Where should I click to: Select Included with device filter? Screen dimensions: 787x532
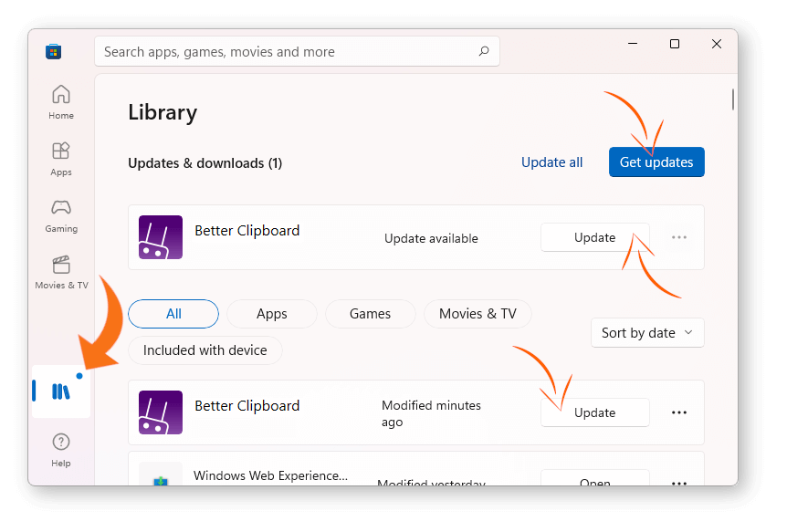(x=205, y=350)
